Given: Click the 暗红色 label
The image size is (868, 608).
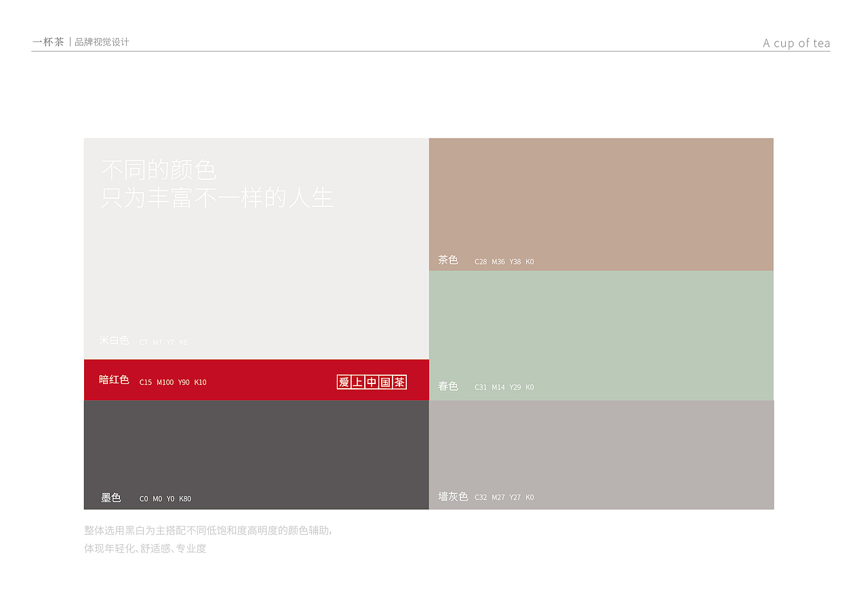Looking at the screenshot, I should (114, 380).
